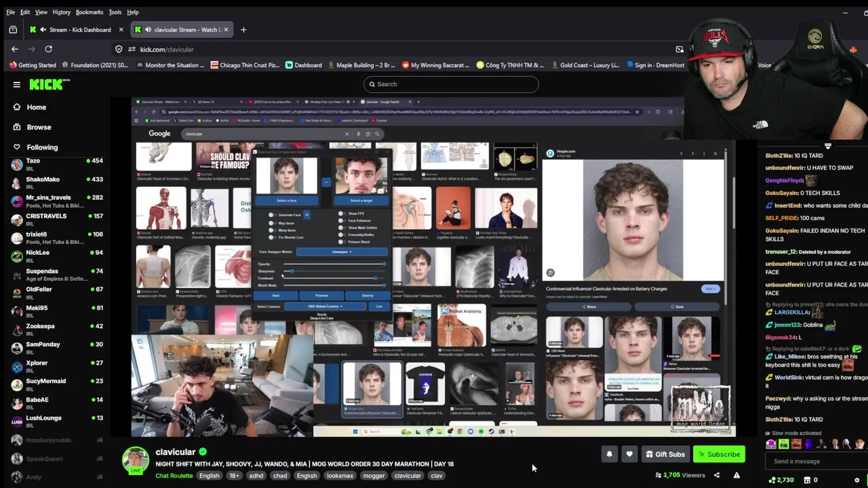Open Suspendas channel in sidebar
The height and width of the screenshot is (488, 868).
(x=57, y=274)
